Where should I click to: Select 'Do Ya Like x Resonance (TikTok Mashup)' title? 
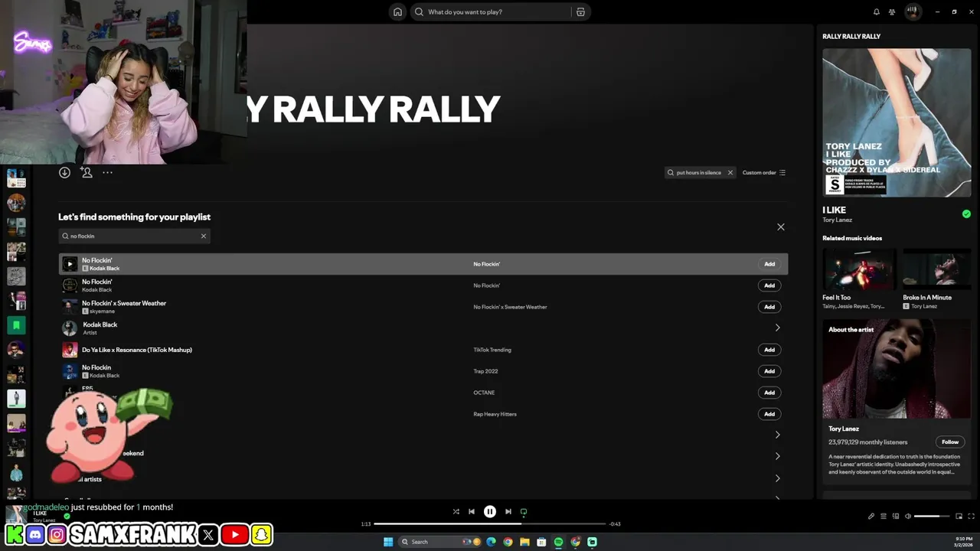coord(137,350)
